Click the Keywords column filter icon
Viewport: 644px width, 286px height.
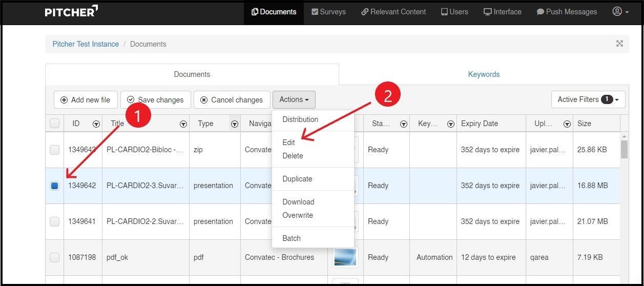pyautogui.click(x=450, y=124)
